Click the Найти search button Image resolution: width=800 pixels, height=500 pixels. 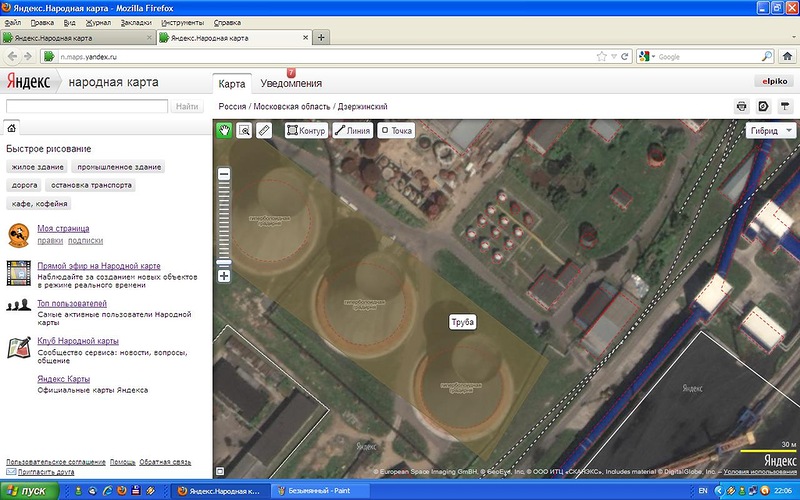[187, 106]
